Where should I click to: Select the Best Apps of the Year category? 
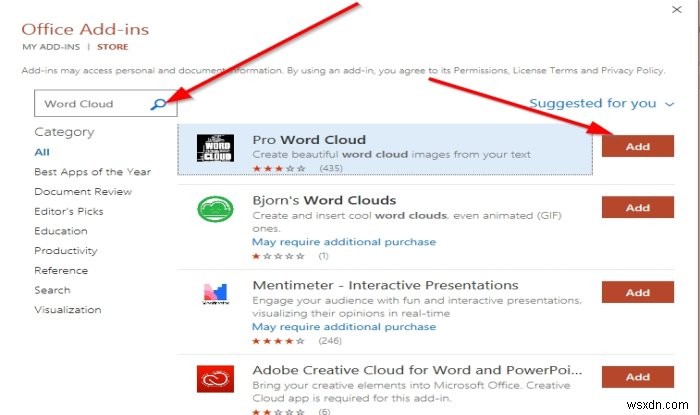(92, 172)
